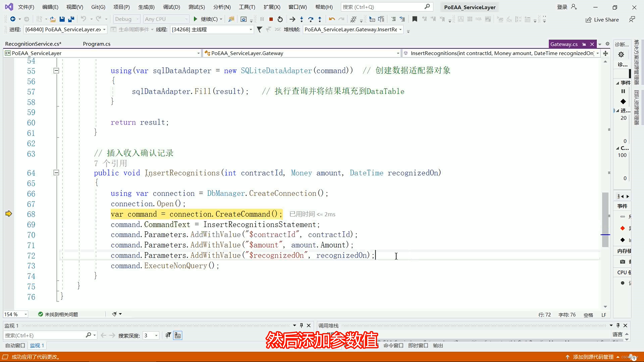The image size is (644, 362).
Task: Toggle bookmark on current line
Action: [415, 19]
